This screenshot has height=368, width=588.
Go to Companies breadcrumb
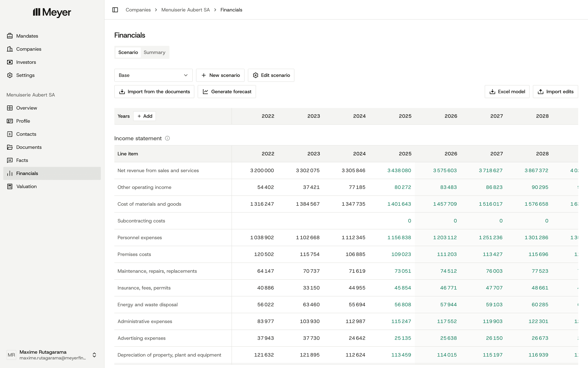coord(138,10)
